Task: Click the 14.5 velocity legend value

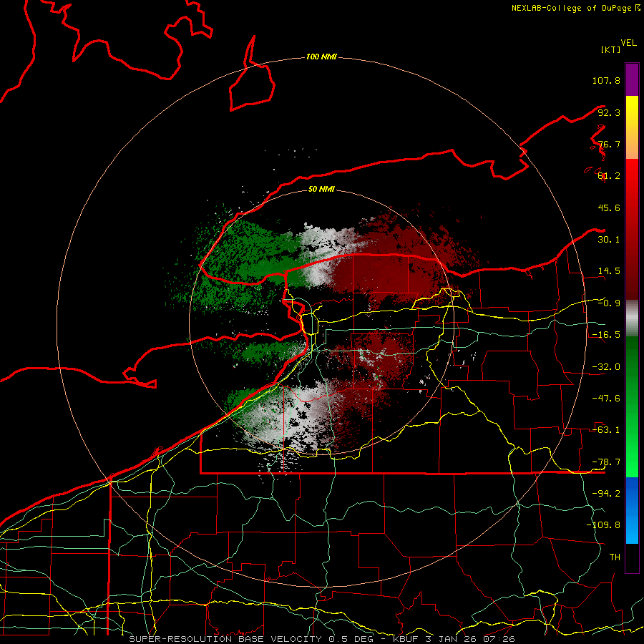Action: pos(609,271)
